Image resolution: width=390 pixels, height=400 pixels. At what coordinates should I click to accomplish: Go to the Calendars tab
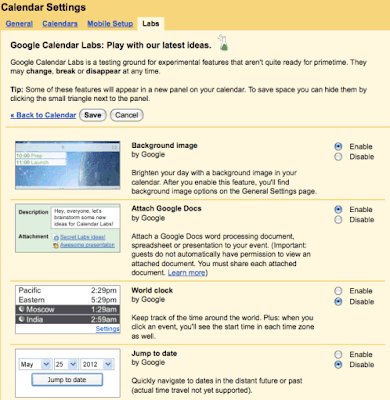pyautogui.click(x=60, y=24)
